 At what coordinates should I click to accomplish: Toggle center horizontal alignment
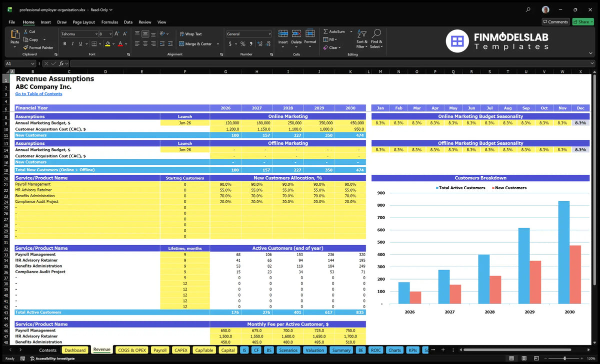click(x=145, y=44)
